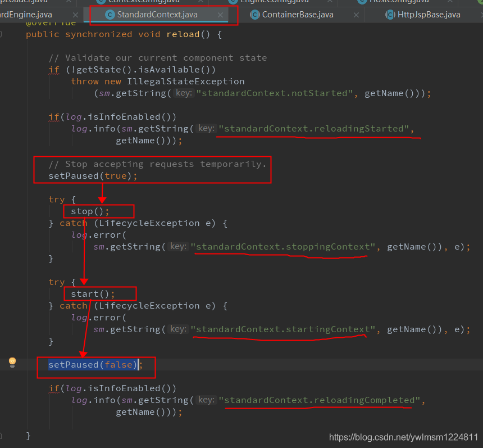Click the "standardContext.startingContext" string
483x448 pixels.
(x=282, y=329)
